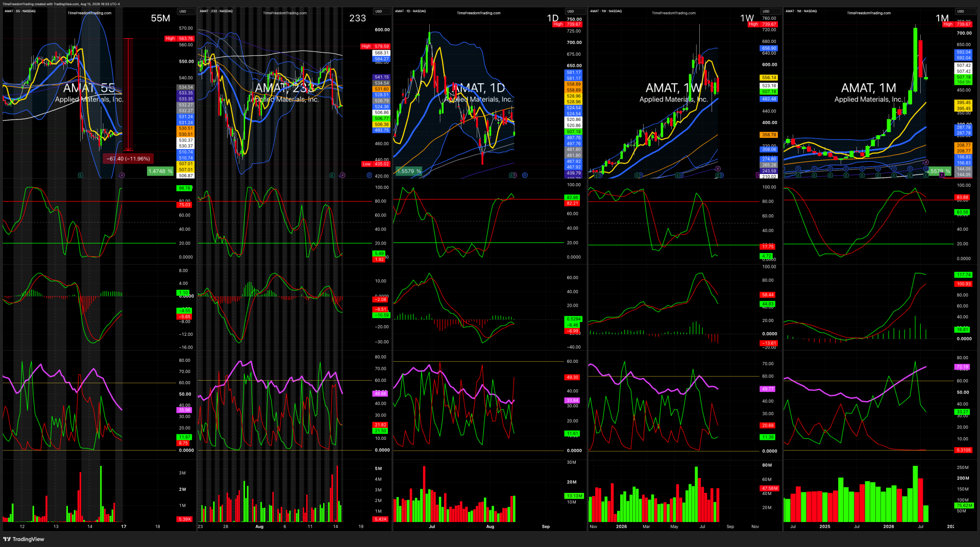Open the USD currency dropdown on the 1D chart

pos(571,11)
